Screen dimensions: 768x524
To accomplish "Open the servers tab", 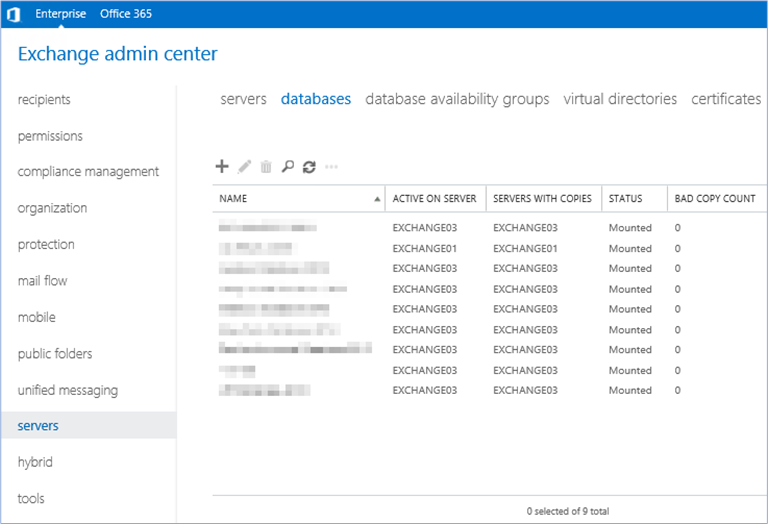I will pyautogui.click(x=243, y=99).
